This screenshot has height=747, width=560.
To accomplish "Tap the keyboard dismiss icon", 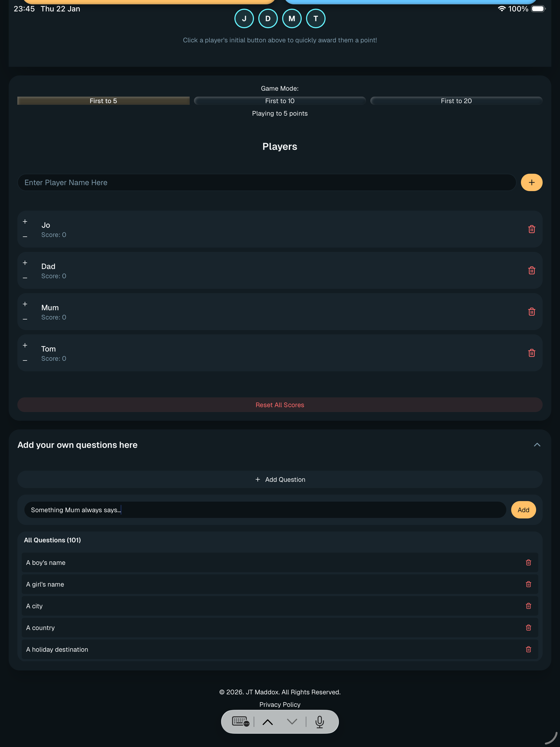I will tap(241, 721).
